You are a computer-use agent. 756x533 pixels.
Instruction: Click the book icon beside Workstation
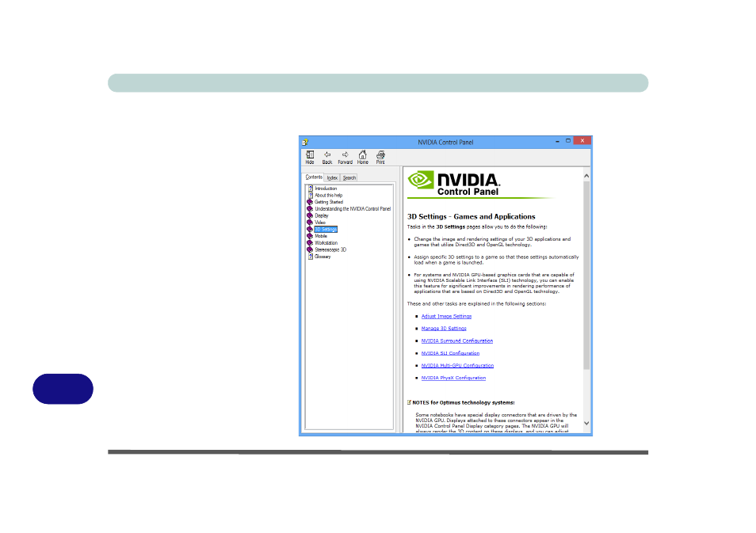pos(310,243)
